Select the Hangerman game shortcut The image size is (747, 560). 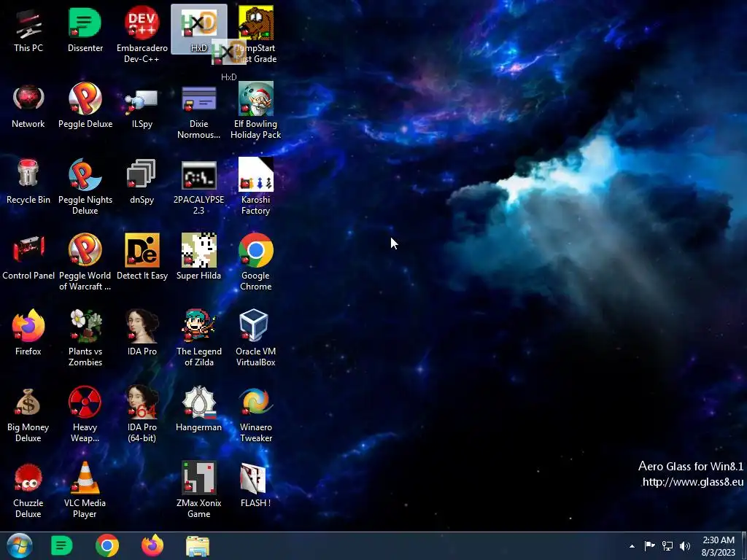pos(198,409)
